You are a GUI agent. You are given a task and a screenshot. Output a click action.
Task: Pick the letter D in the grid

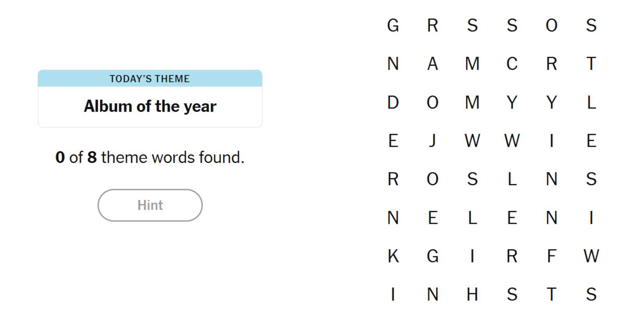393,102
